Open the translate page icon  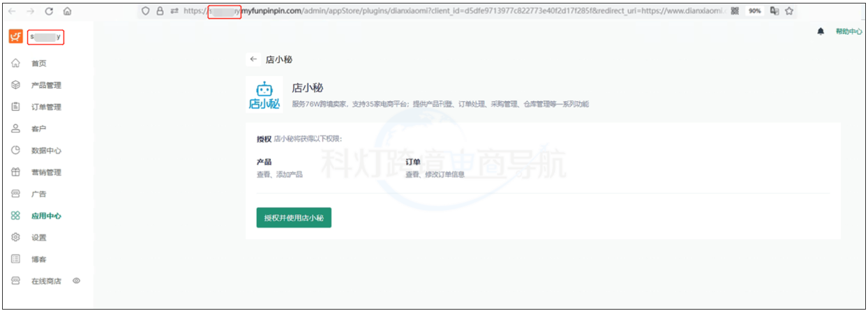tap(774, 11)
